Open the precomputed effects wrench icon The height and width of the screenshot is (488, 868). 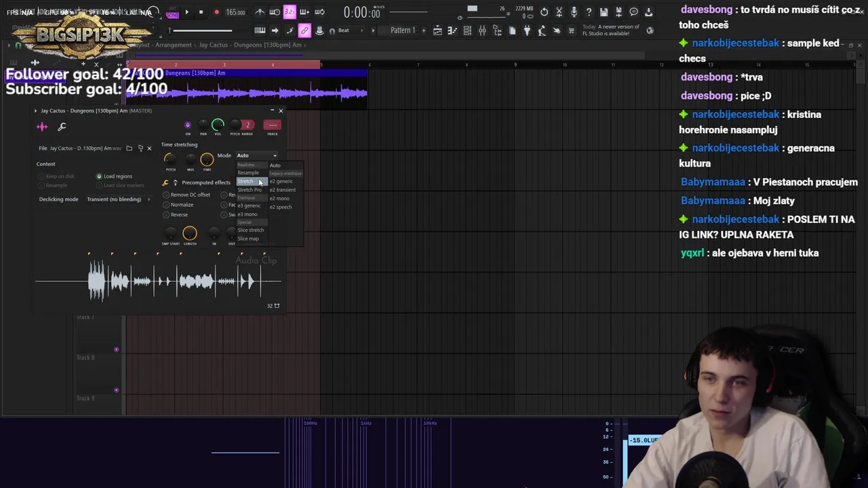[165, 183]
